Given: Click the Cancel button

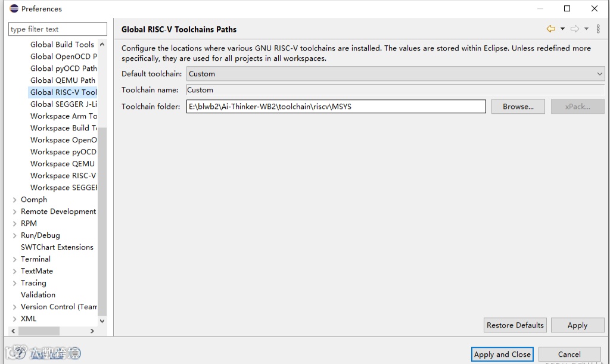Looking at the screenshot, I should coord(569,354).
